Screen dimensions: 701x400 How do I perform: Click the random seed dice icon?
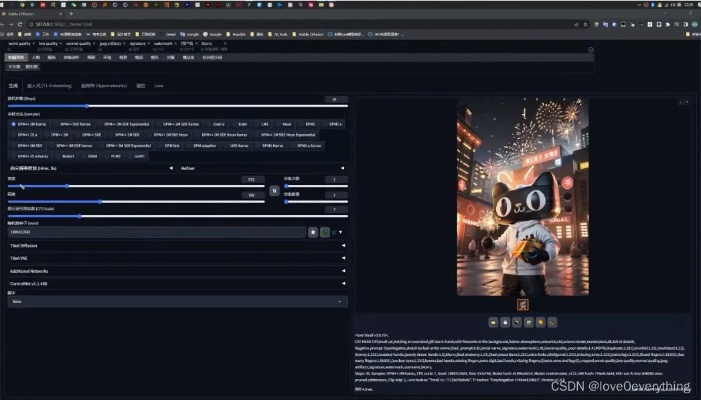point(312,231)
